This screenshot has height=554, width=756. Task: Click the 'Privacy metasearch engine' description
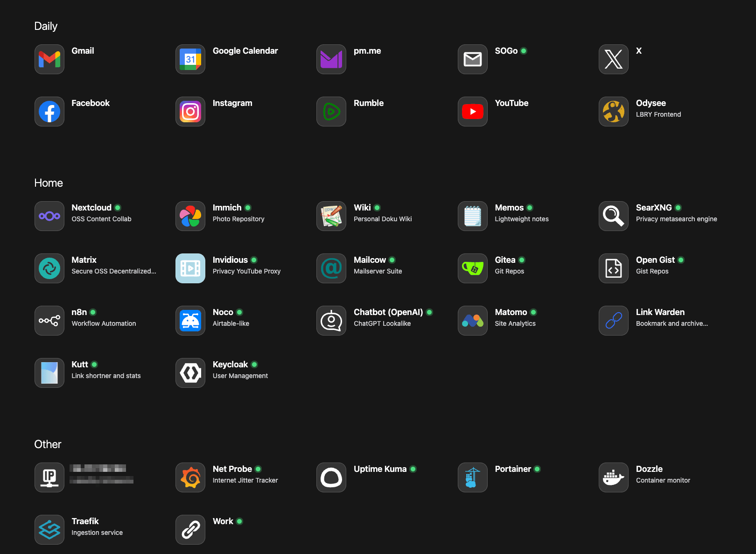coord(677,219)
